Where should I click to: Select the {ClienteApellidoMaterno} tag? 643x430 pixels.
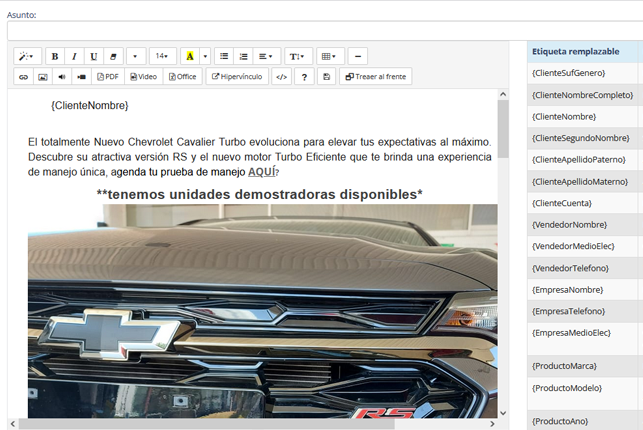point(580,182)
